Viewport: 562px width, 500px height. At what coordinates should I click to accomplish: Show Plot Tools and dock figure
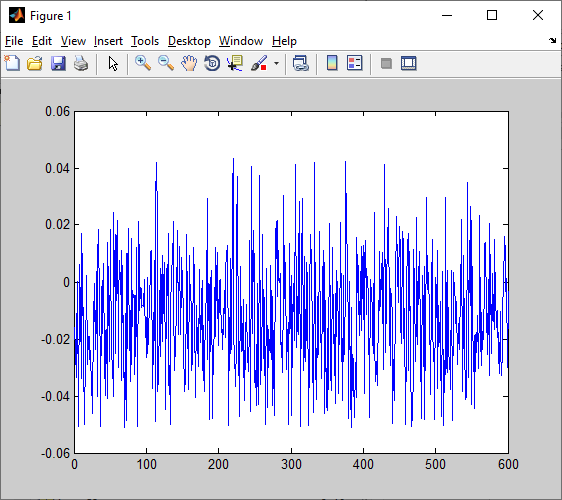pyautogui.click(x=409, y=63)
